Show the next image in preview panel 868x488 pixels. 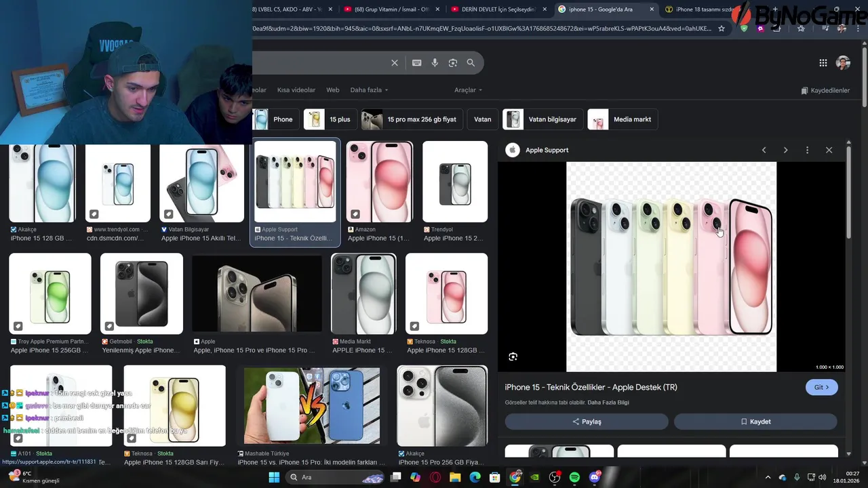tap(786, 150)
